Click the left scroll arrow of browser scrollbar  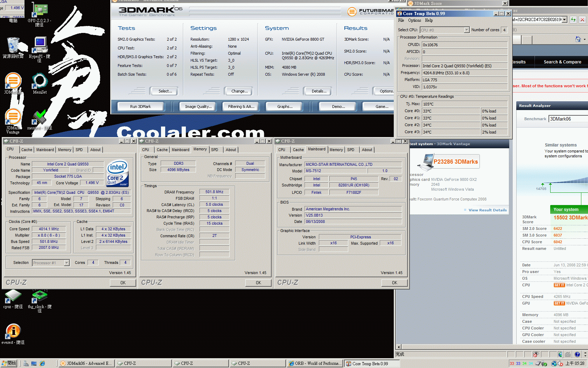point(398,347)
